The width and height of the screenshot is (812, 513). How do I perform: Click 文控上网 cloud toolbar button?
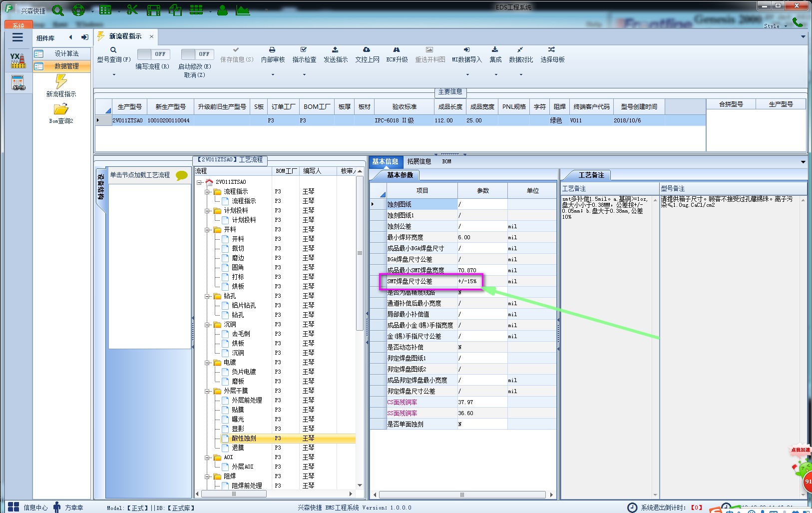click(x=367, y=55)
